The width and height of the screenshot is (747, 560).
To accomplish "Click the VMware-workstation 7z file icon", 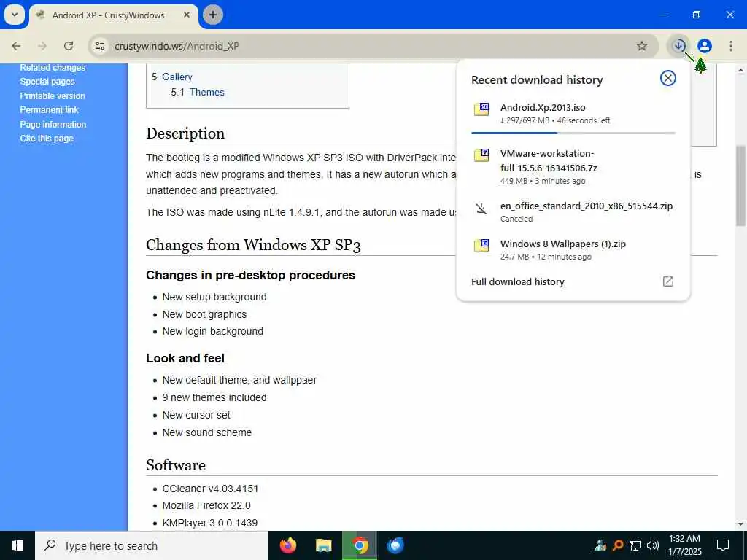I will 481,155.
